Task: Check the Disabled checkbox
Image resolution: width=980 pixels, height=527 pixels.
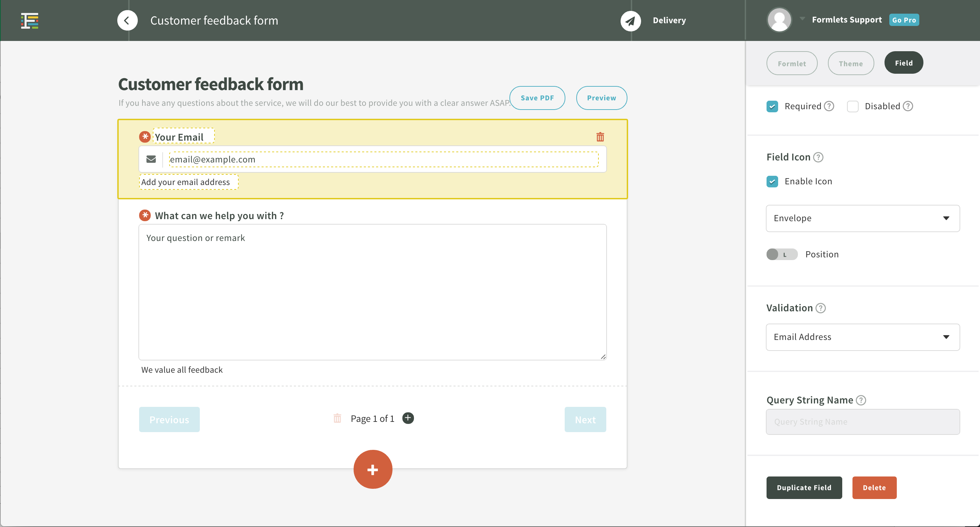Action: (852, 106)
